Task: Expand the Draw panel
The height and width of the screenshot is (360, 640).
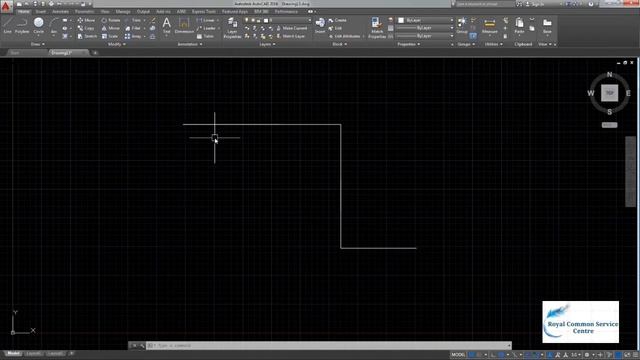Action: tap(38, 44)
